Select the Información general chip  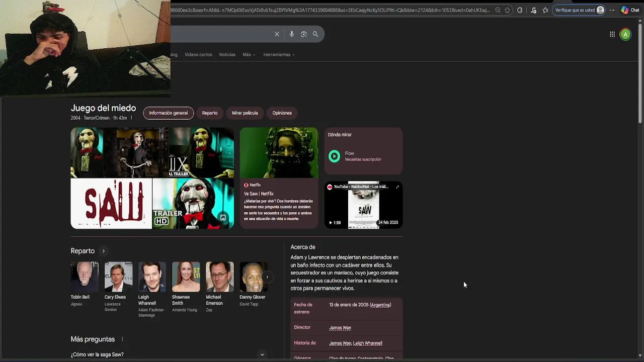click(x=168, y=113)
